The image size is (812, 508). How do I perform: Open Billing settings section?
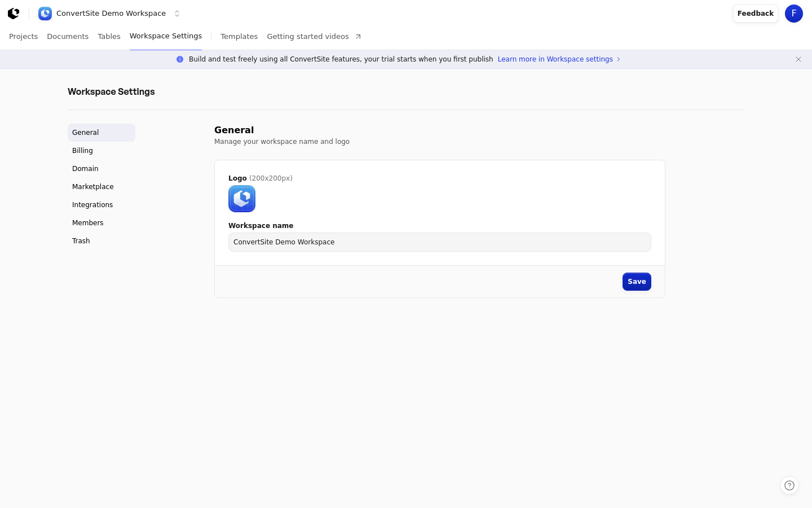101,151
